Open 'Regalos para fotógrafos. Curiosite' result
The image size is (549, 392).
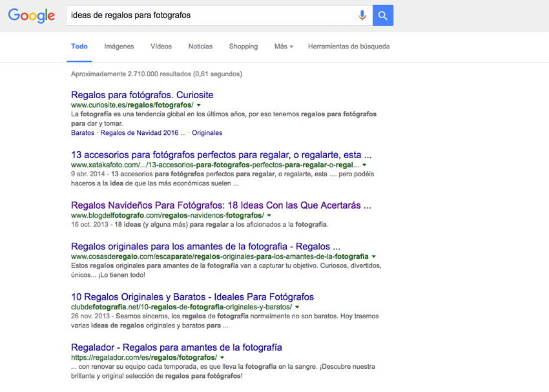tap(142, 95)
